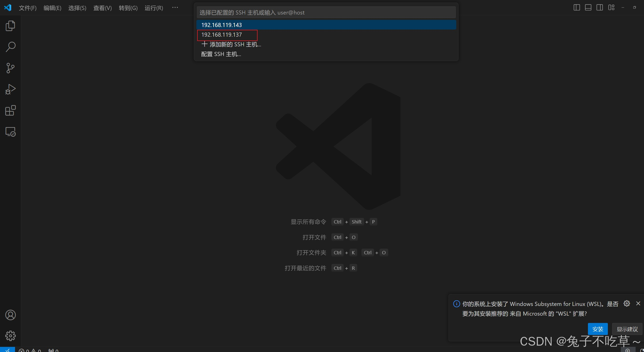Click the 打开文件夹 shortcut hint

[311, 252]
